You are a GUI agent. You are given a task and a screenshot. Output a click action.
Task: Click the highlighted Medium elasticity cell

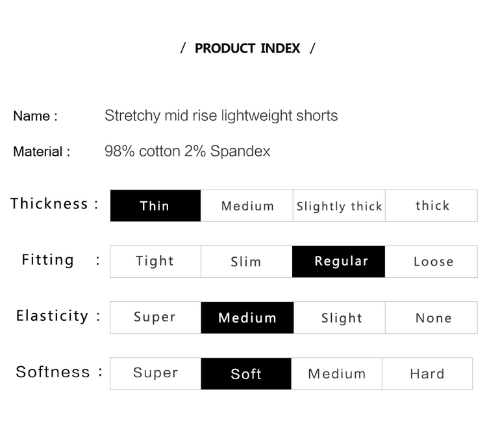coord(247,317)
